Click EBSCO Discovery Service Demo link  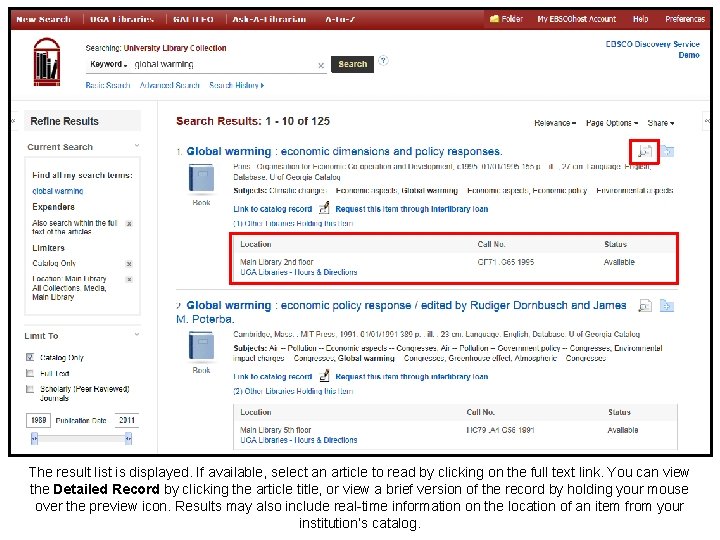coord(652,50)
